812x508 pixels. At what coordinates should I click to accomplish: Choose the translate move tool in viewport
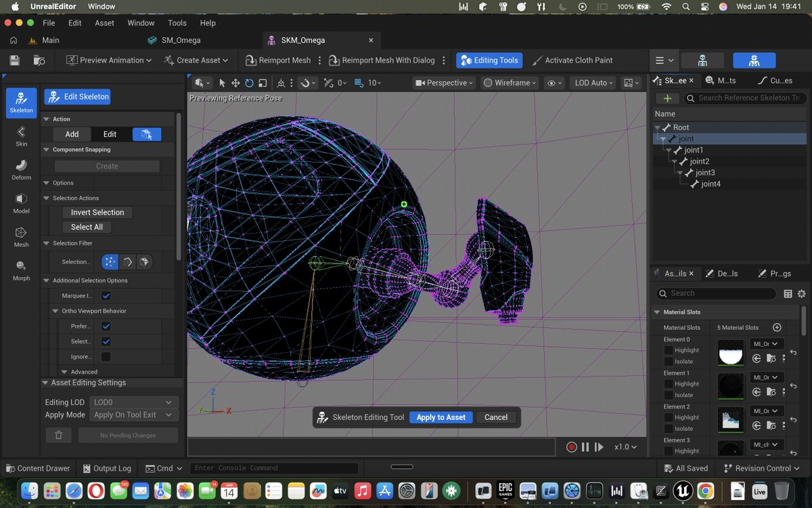point(235,83)
